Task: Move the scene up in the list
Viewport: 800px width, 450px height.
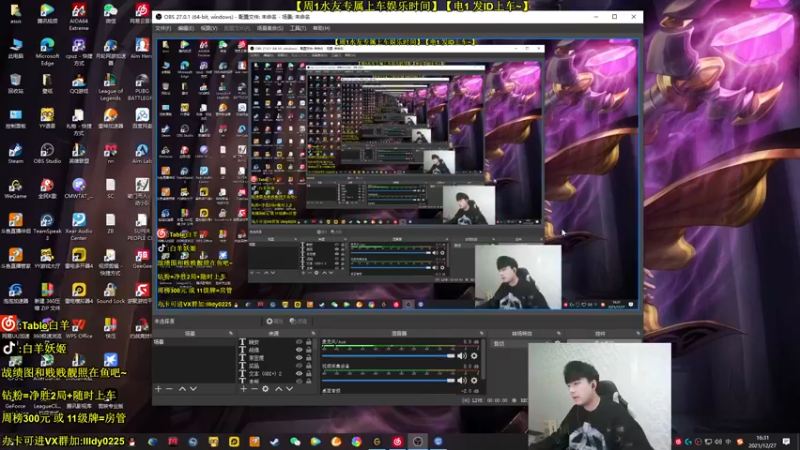Action: 182,389
